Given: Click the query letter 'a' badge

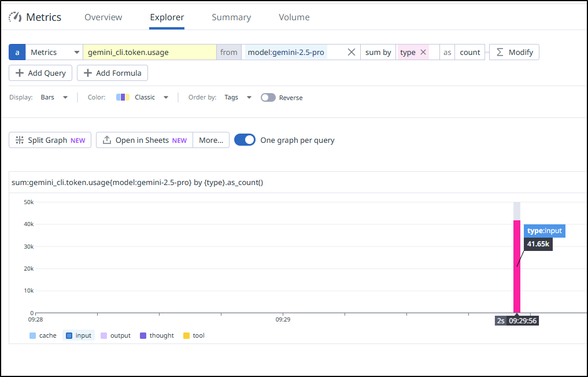Looking at the screenshot, I should pos(17,52).
